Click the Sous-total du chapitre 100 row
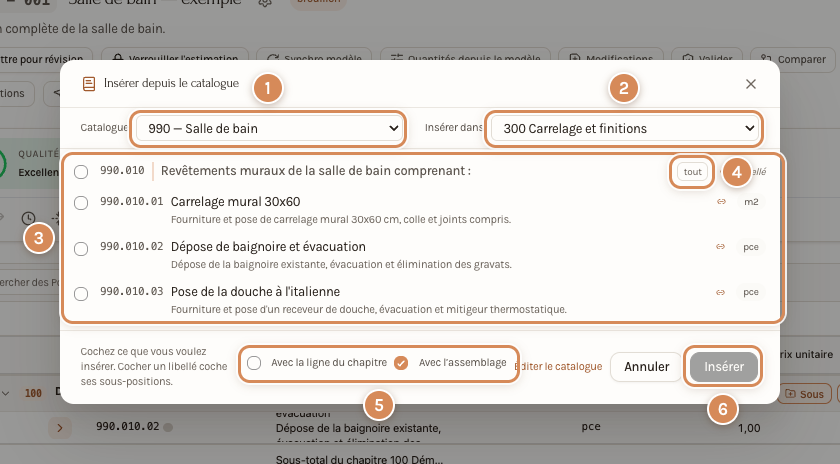The width and height of the screenshot is (840, 464). (359, 459)
